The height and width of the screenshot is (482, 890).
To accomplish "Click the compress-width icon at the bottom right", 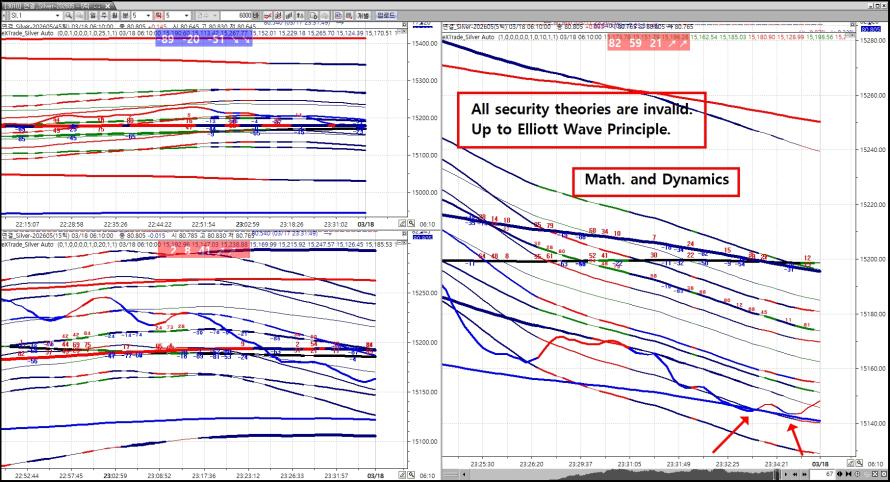I will (849, 474).
